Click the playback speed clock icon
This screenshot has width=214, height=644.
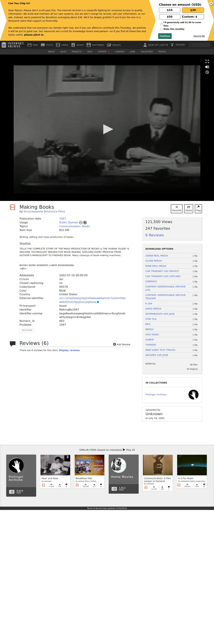click(207, 72)
